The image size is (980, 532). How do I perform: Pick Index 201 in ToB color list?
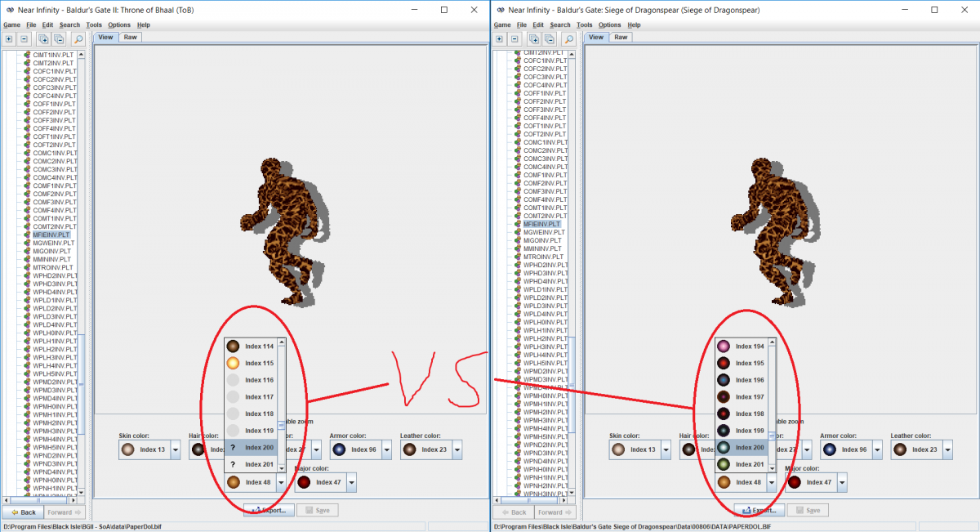(x=251, y=464)
